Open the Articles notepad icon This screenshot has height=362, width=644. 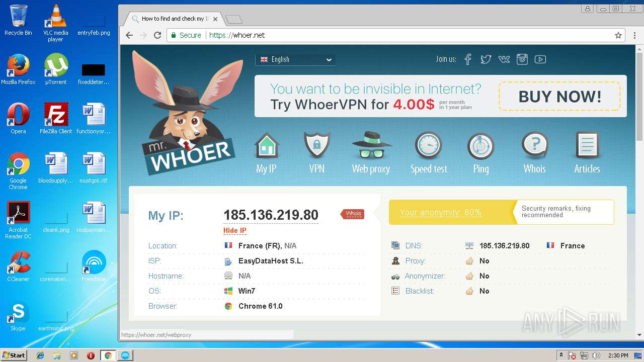(587, 146)
